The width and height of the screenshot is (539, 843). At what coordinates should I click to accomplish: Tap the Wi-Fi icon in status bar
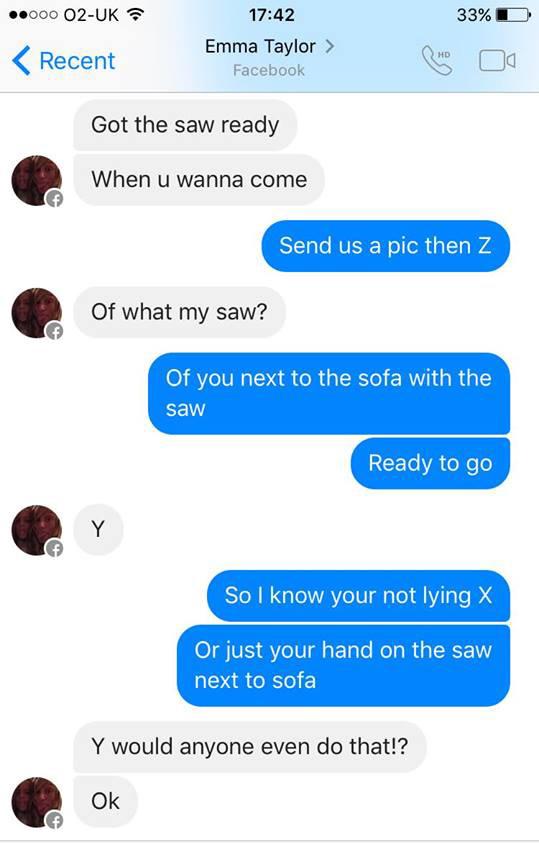point(135,15)
